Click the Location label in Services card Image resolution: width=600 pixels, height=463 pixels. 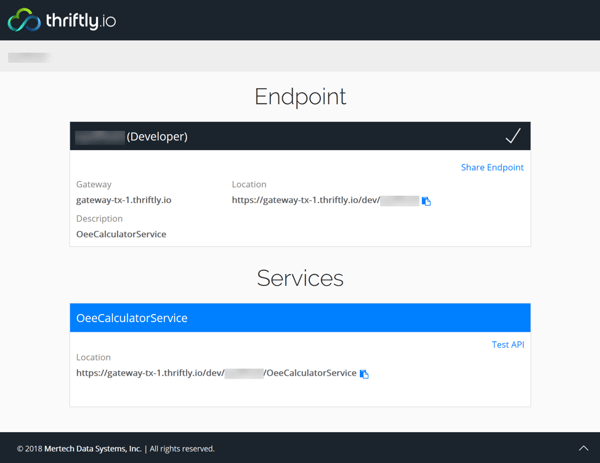(x=93, y=357)
